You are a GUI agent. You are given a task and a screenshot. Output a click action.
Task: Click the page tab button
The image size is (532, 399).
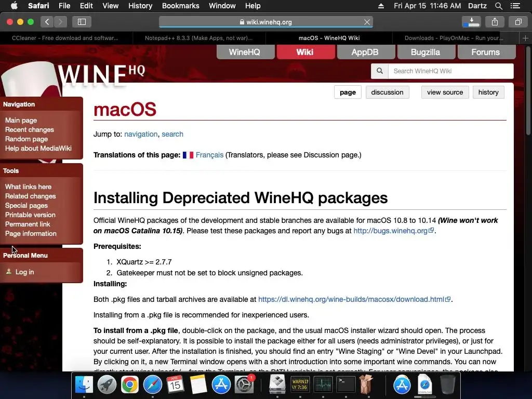(x=348, y=92)
